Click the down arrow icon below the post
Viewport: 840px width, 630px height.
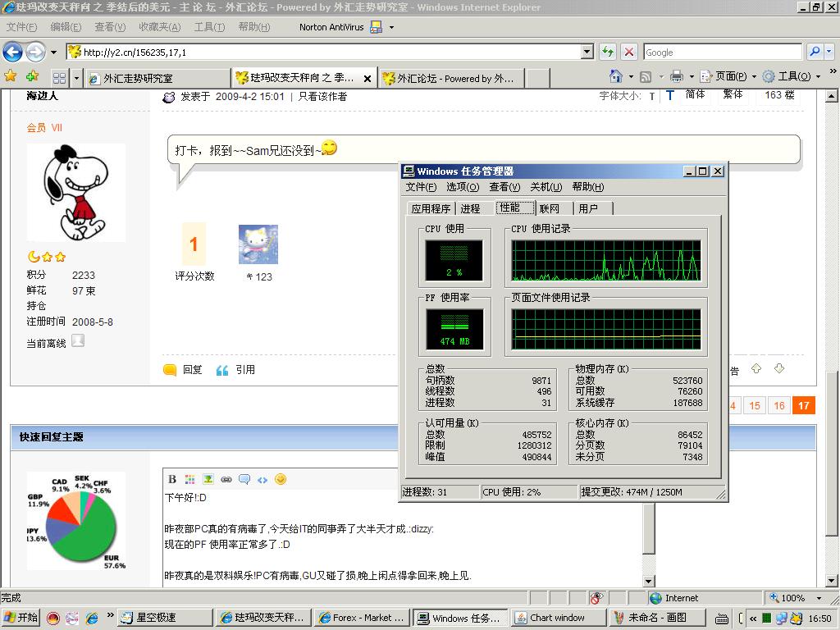(x=779, y=368)
